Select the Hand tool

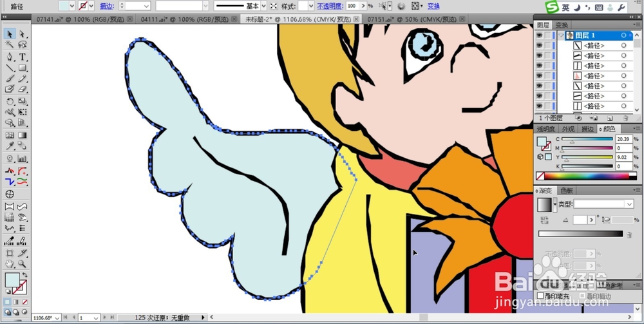10,264
